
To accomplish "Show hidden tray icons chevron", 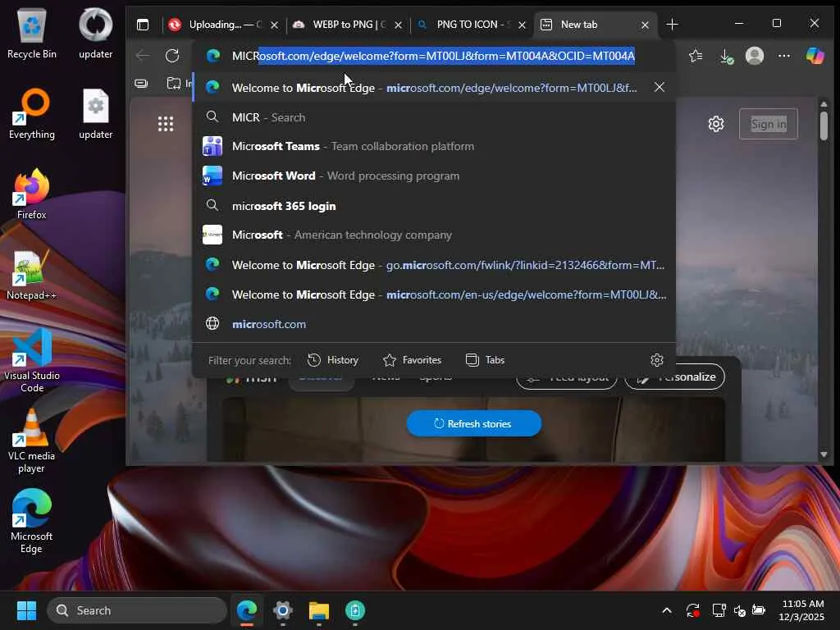I will [x=666, y=610].
